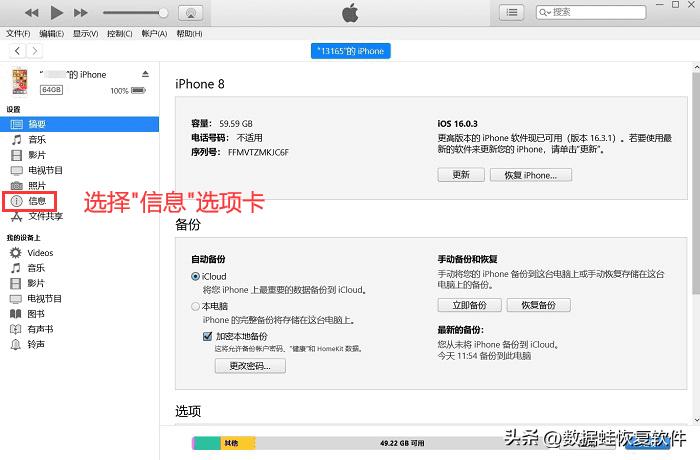
Task: Click the play button
Action: tap(57, 13)
